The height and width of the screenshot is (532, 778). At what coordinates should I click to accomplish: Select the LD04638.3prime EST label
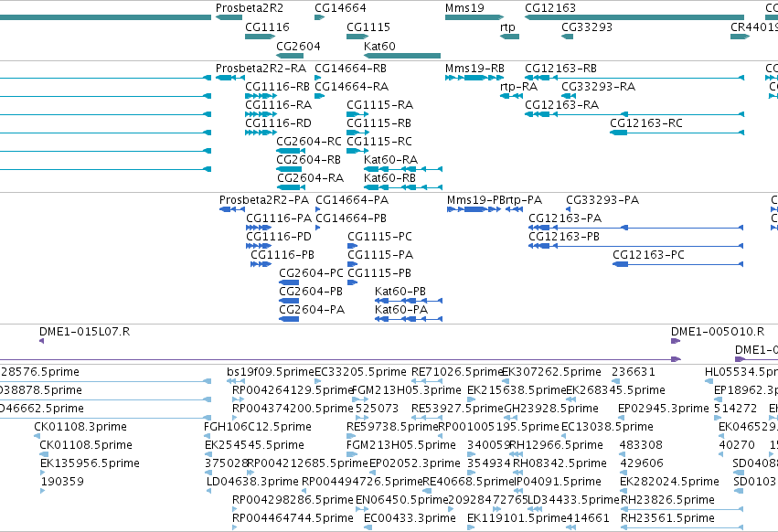click(252, 482)
